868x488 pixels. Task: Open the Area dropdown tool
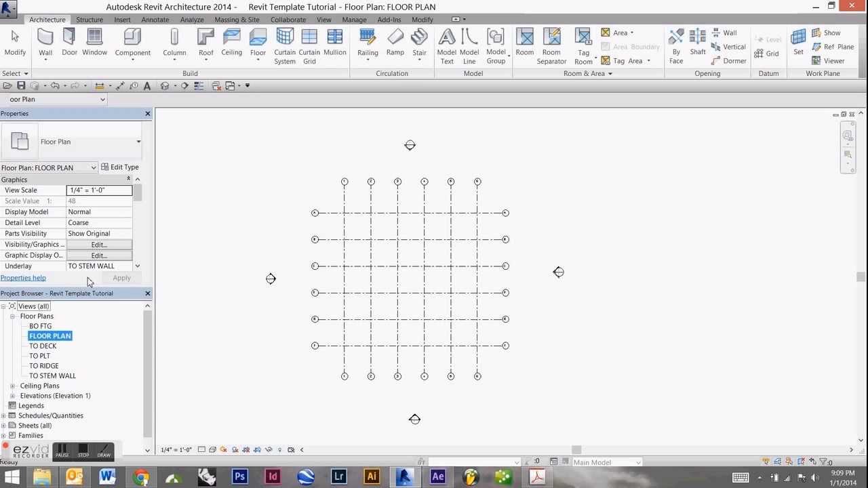point(617,33)
